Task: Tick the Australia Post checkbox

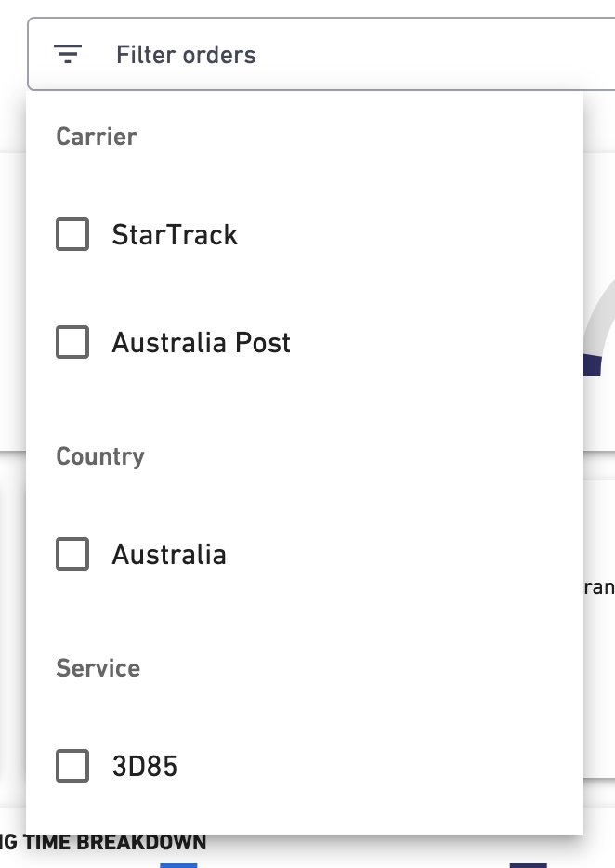Action: click(72, 342)
